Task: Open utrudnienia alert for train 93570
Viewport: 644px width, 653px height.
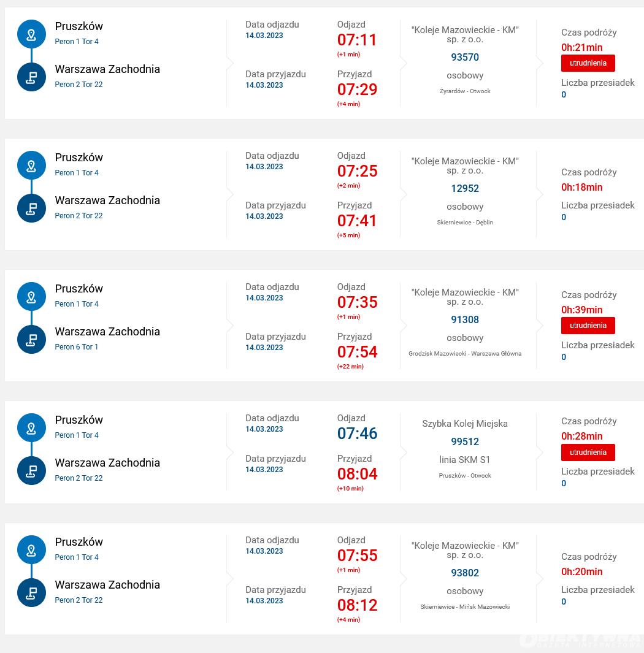Action: (588, 63)
